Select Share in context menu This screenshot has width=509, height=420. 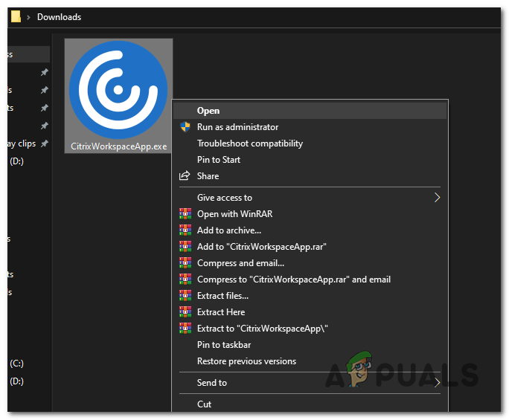tap(310, 176)
